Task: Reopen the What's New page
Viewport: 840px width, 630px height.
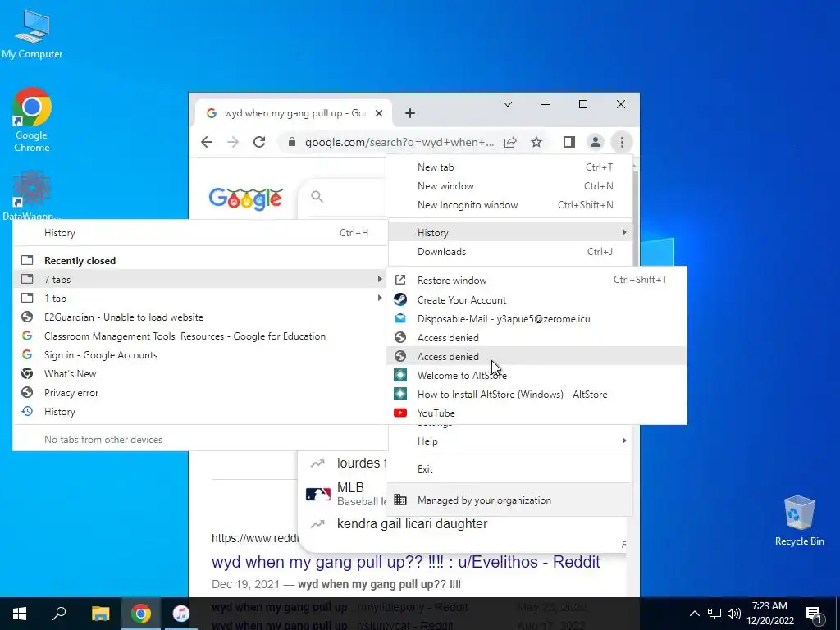Action: (199, 374)
